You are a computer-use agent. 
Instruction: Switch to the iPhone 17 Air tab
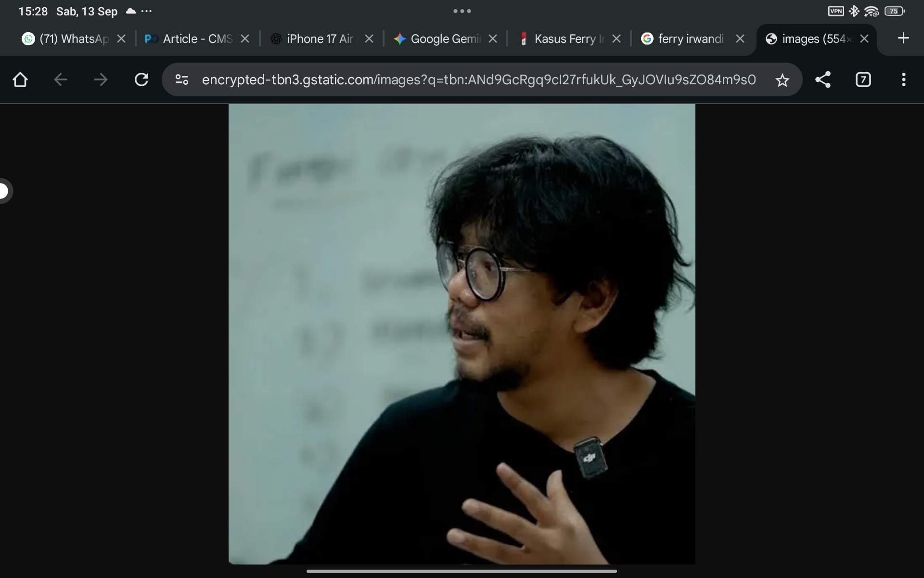click(313, 39)
